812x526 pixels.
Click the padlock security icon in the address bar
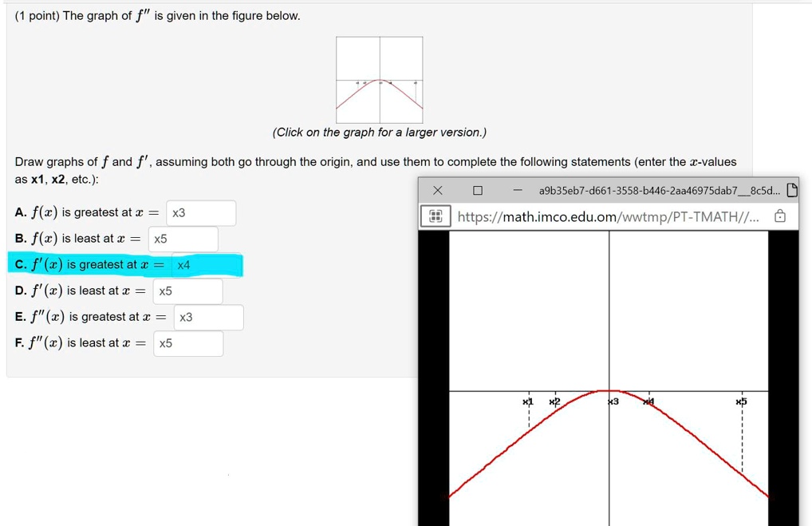(779, 216)
